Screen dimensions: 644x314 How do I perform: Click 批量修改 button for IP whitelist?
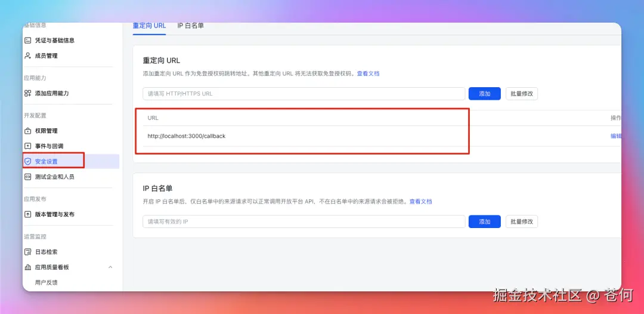(x=522, y=221)
